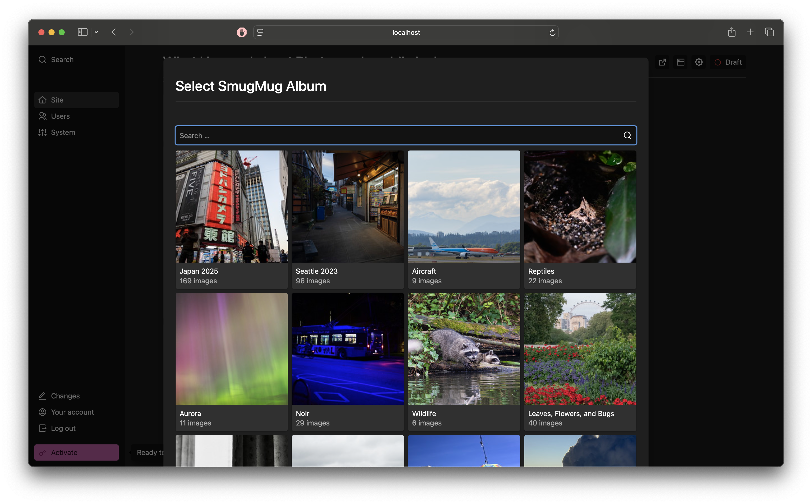
Task: Focus the album Search input field
Action: pos(397,135)
